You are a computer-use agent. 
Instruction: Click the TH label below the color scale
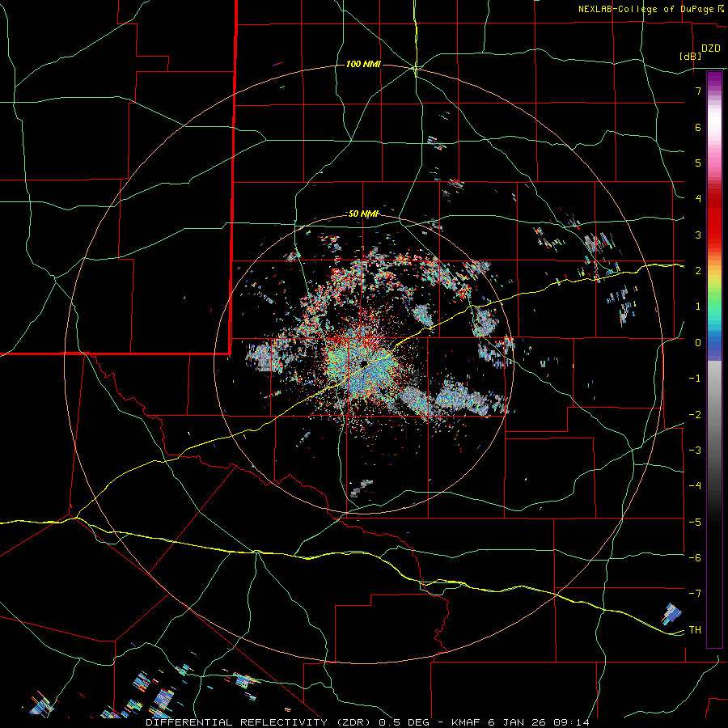click(695, 629)
